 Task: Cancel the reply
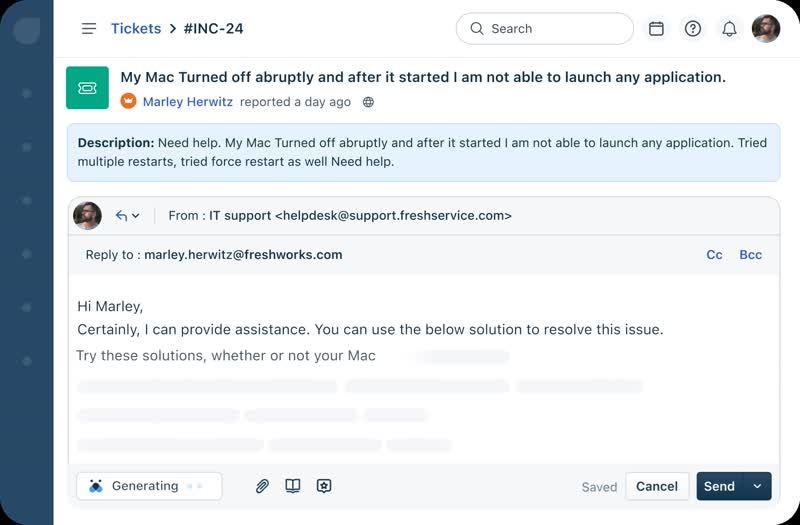(657, 486)
